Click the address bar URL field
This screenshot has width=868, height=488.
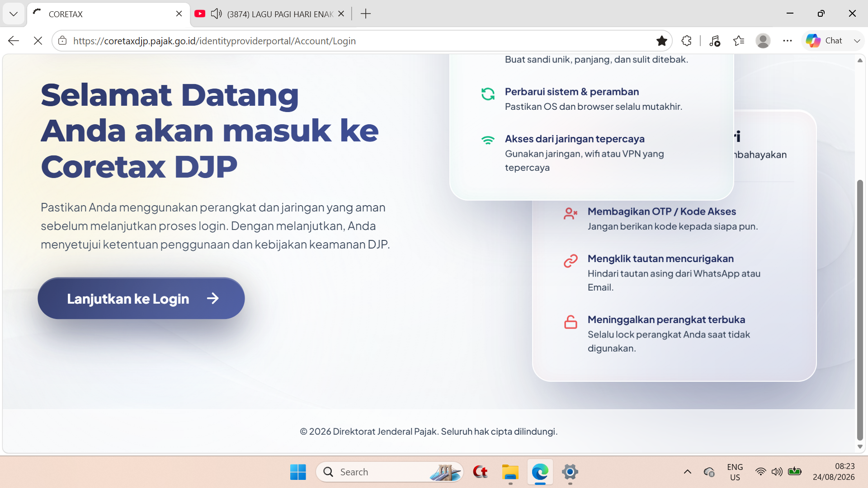(362, 41)
